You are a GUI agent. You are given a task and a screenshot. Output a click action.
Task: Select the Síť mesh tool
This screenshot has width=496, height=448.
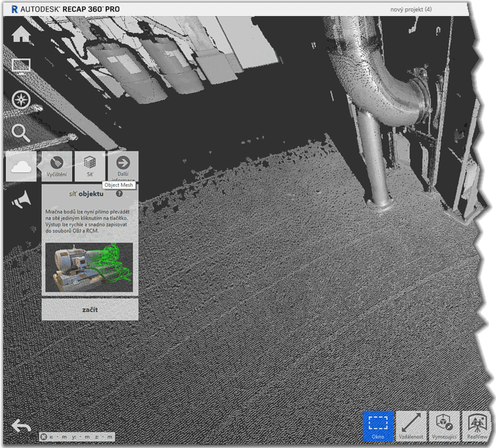[x=90, y=167]
